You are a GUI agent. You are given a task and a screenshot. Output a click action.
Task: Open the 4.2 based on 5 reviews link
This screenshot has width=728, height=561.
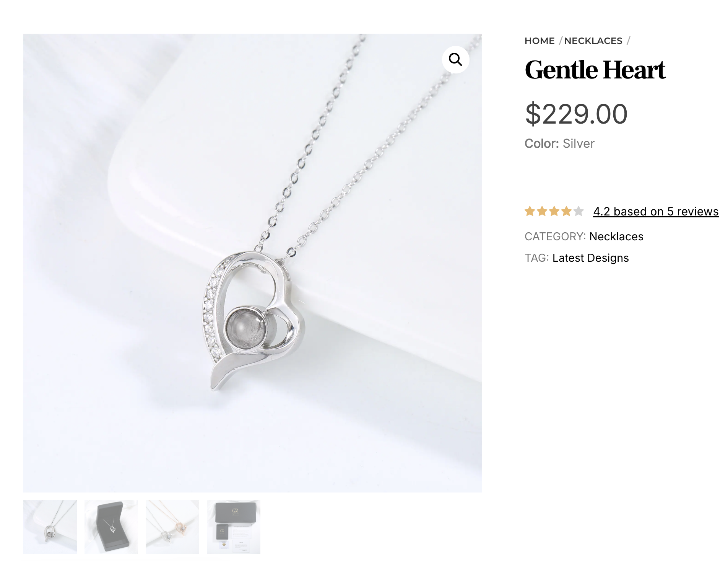tap(656, 211)
